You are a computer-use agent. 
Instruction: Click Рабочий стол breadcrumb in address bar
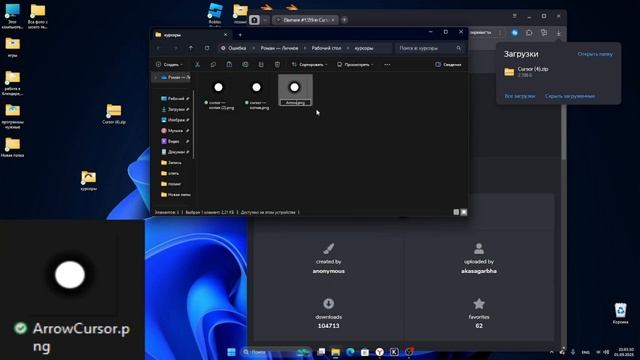pyautogui.click(x=326, y=48)
